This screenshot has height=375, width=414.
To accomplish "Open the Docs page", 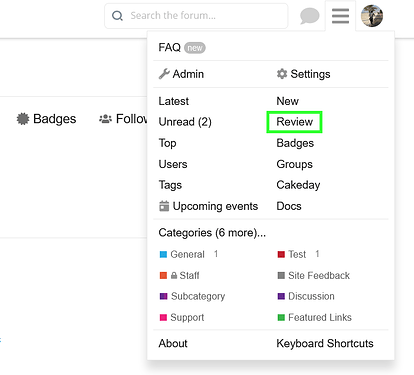I will click(x=289, y=206).
